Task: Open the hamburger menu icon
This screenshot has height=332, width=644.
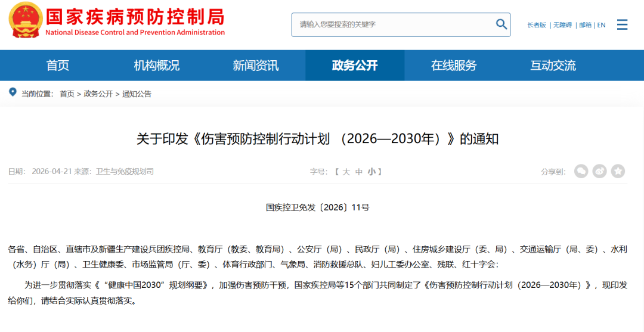Action: point(622,24)
